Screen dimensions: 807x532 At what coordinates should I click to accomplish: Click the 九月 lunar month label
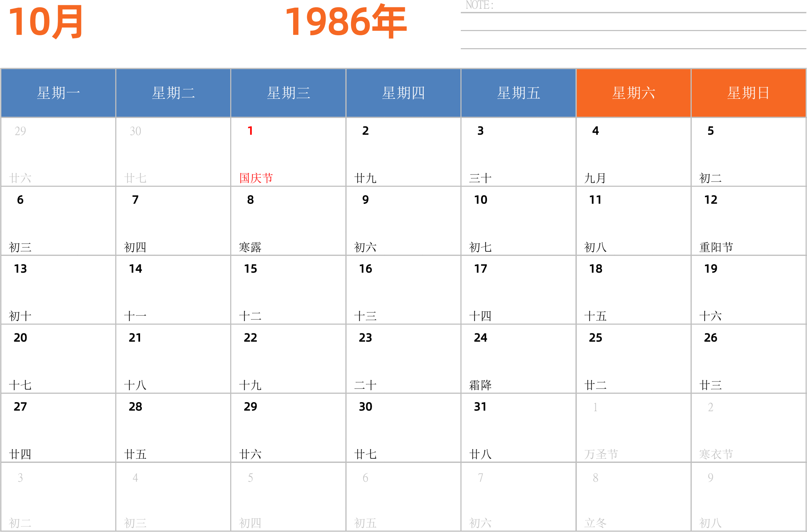click(x=595, y=178)
